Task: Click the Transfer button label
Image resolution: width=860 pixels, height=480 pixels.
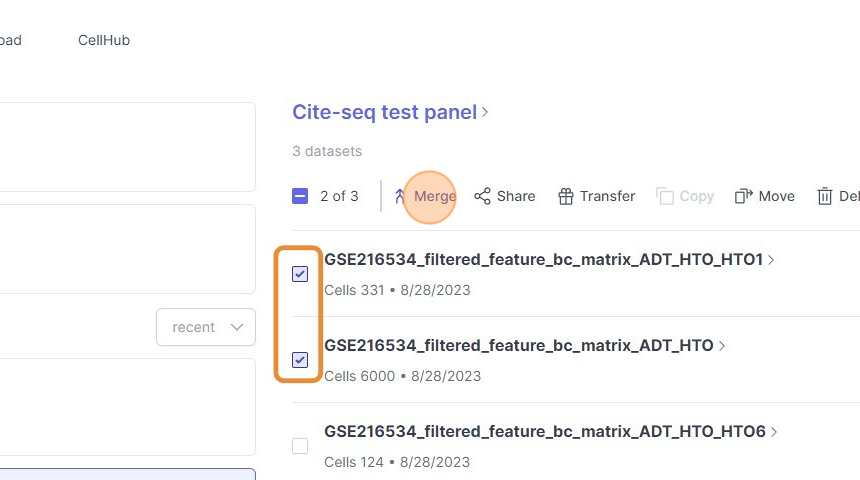Action: 607,196
